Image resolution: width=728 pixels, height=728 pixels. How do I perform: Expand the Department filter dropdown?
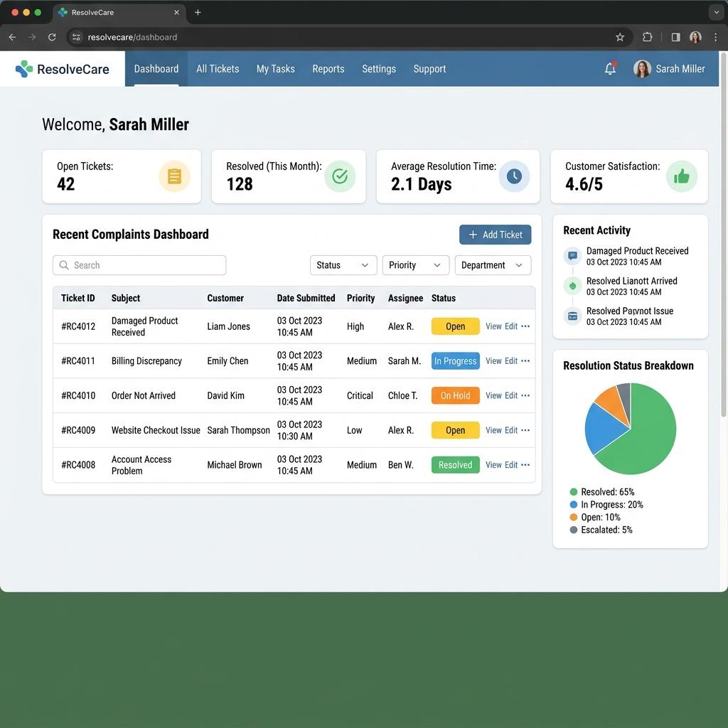coord(493,265)
